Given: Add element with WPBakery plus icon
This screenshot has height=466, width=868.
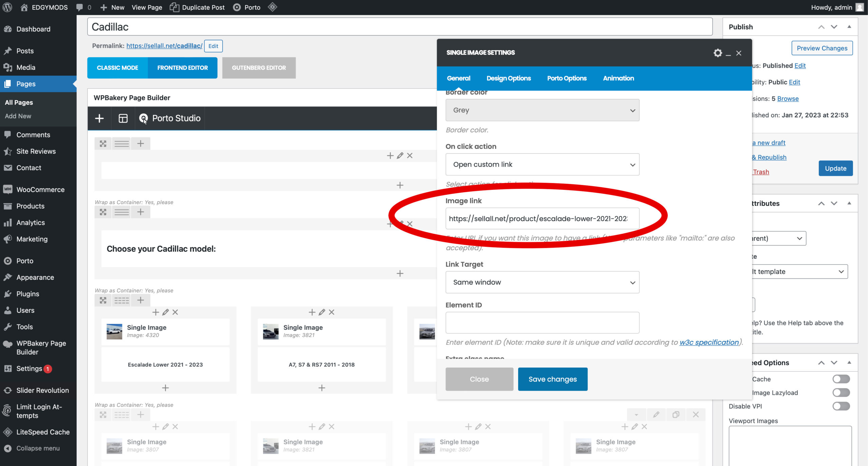Looking at the screenshot, I should pyautogui.click(x=99, y=118).
